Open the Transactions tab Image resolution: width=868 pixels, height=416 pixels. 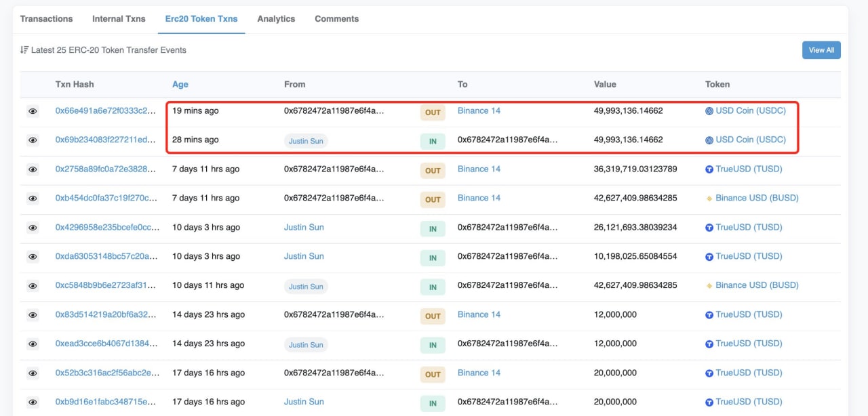point(46,19)
